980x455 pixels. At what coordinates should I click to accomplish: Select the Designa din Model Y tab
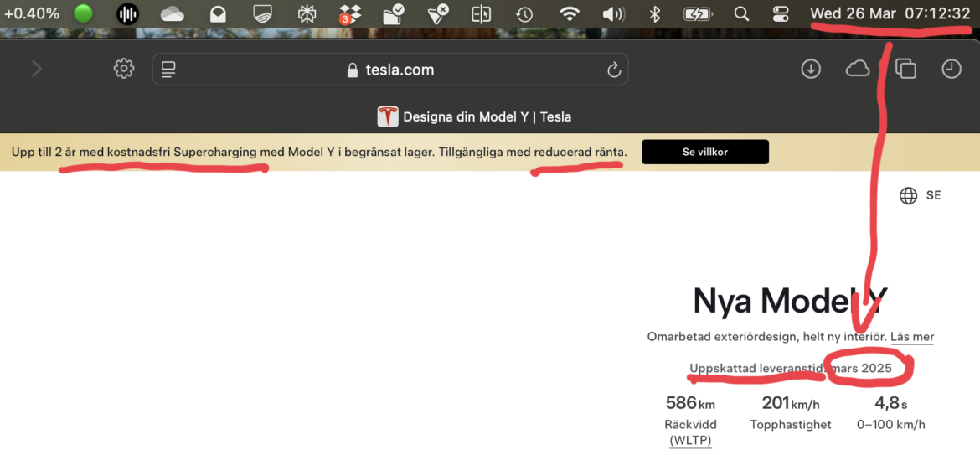474,116
